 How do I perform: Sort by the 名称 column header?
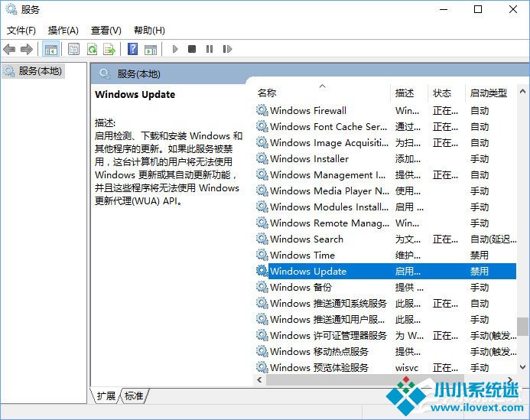point(322,93)
